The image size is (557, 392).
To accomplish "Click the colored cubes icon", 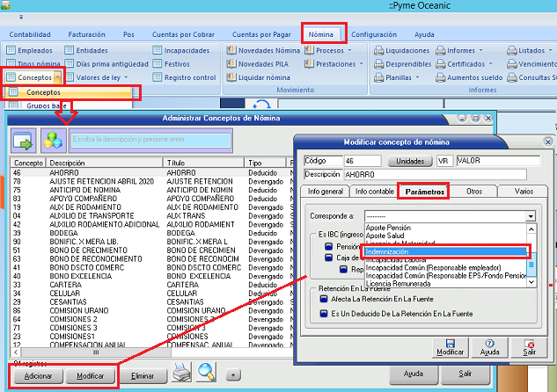I will 52,140.
